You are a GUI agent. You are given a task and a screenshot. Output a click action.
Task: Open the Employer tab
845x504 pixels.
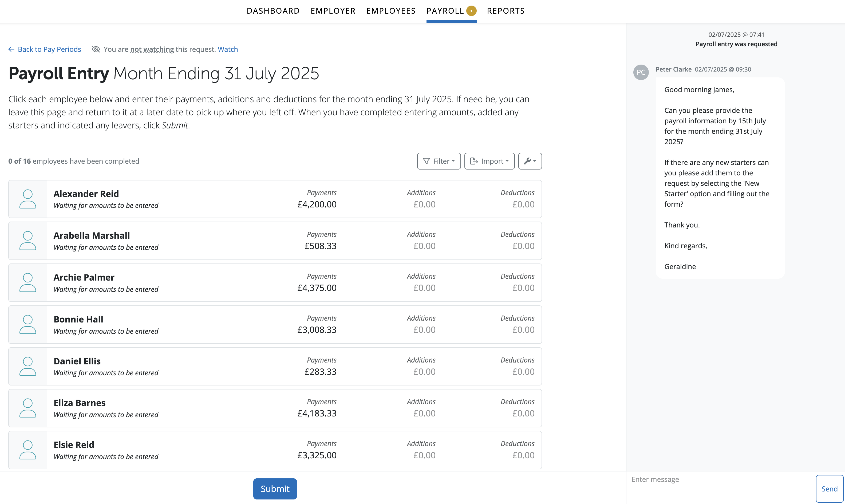333,11
